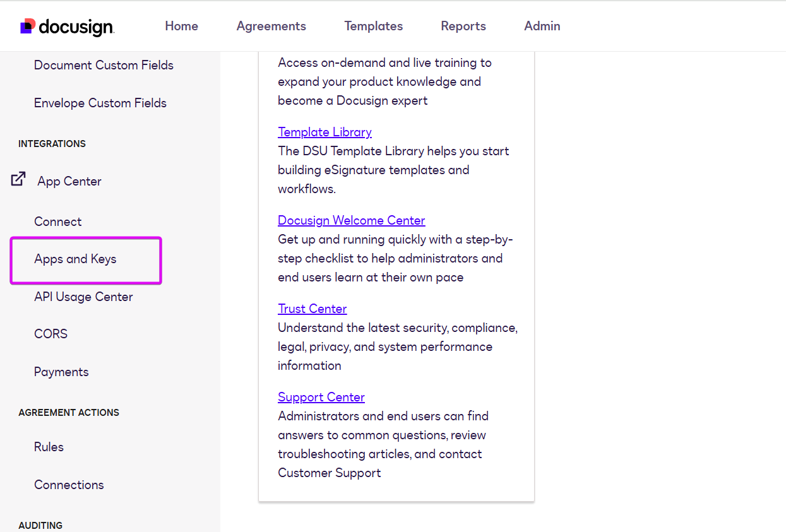Viewport: 786px width, 532px height.
Task: Open the Trust Center page
Action: pyautogui.click(x=312, y=309)
